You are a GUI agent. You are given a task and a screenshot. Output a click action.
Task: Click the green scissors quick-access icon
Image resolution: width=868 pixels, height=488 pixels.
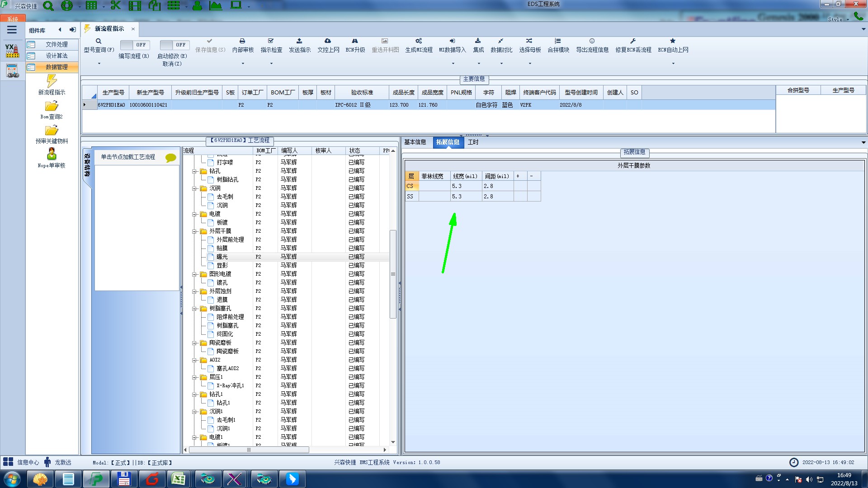tap(116, 6)
